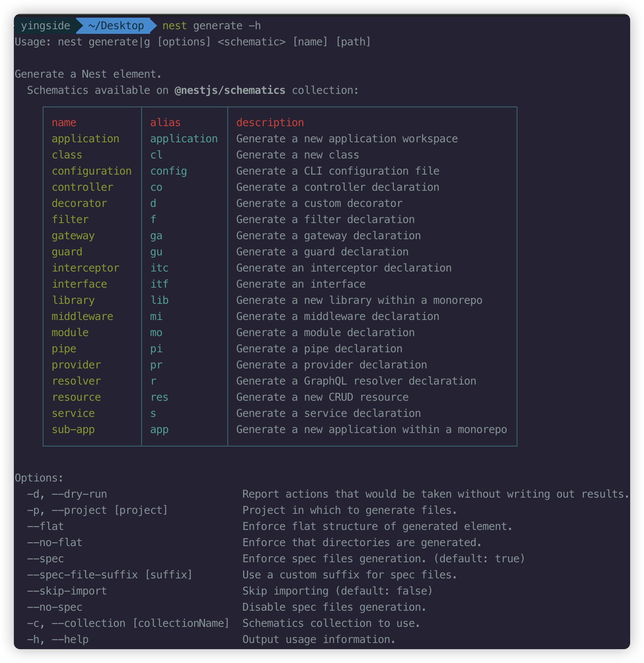Click the 'itc' alias for interceptor
The height and width of the screenshot is (663, 644).
[x=159, y=268]
